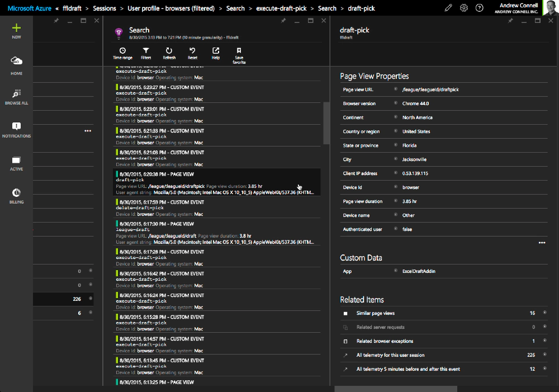Click the Jacksonville city value

pos(414,159)
